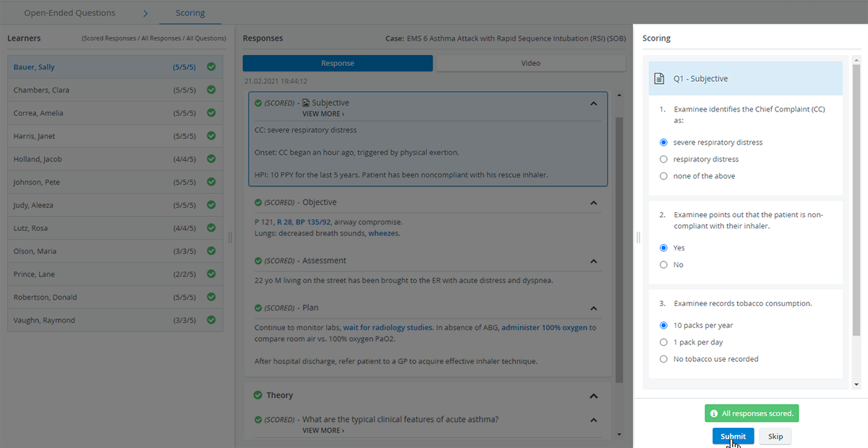Image resolution: width=868 pixels, height=448 pixels.
Task: Switch to the Video tab
Action: [x=531, y=63]
